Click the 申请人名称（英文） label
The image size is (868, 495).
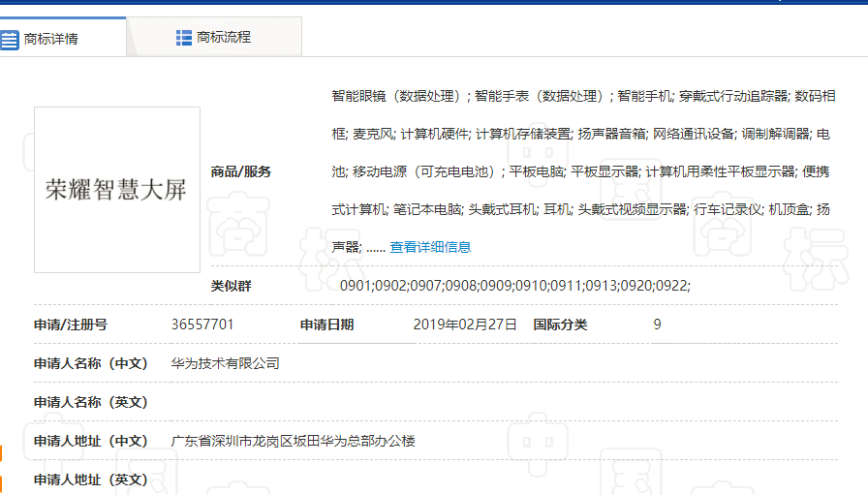tap(91, 402)
